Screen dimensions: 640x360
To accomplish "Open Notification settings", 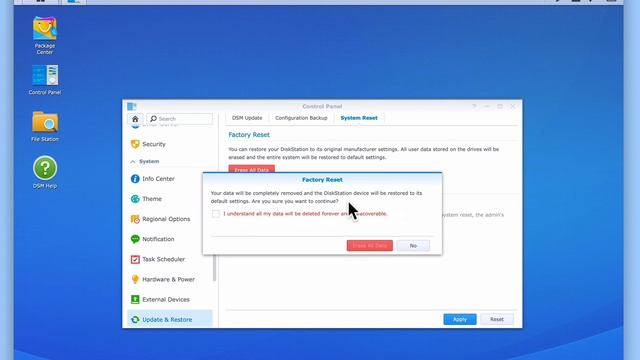I will 170,239.
